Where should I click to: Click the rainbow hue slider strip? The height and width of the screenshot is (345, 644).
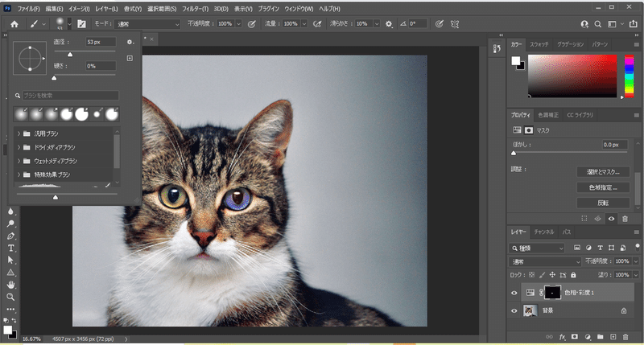coord(629,75)
